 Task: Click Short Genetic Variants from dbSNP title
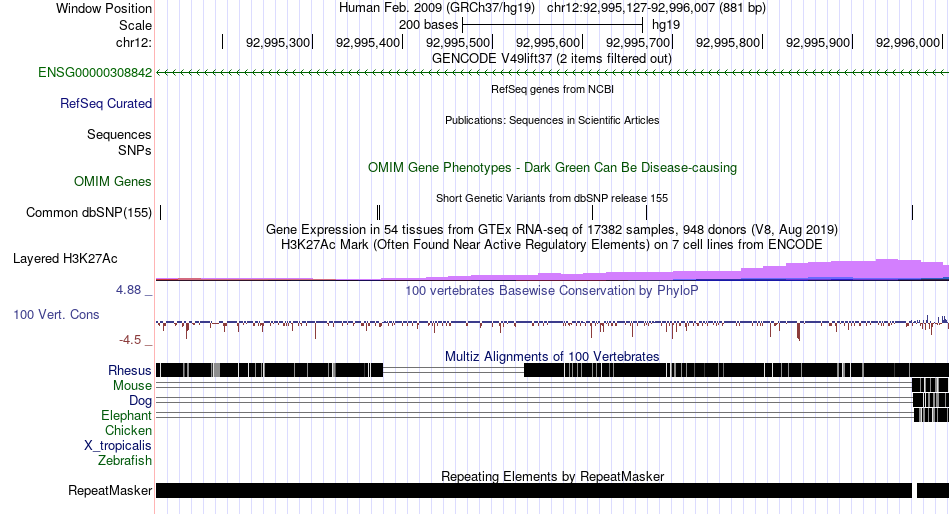click(x=552, y=198)
